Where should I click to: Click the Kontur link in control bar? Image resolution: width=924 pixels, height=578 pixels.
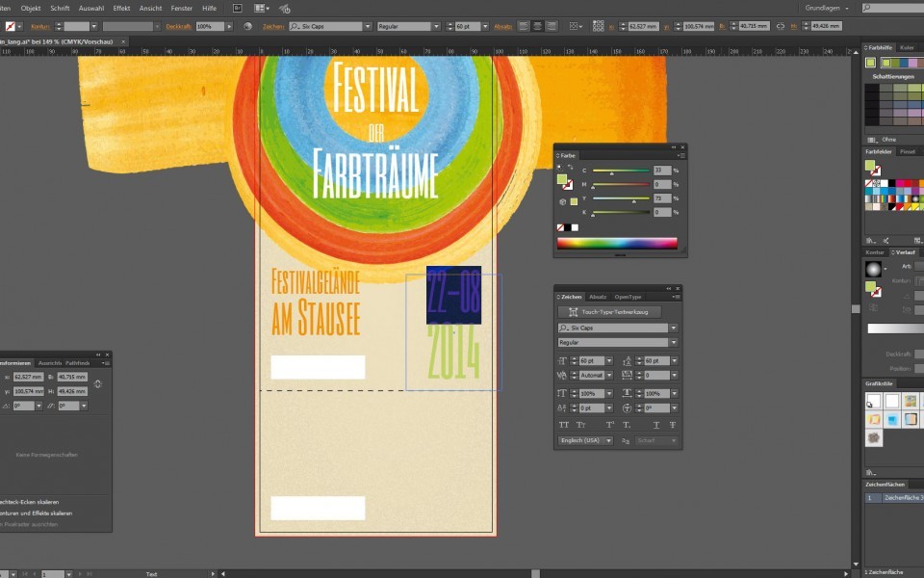click(40, 27)
